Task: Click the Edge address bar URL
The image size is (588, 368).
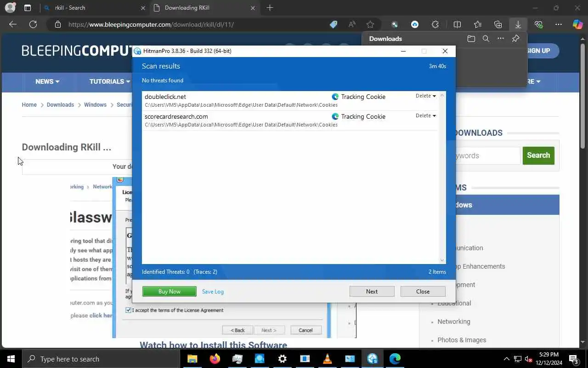Action: 151,24
